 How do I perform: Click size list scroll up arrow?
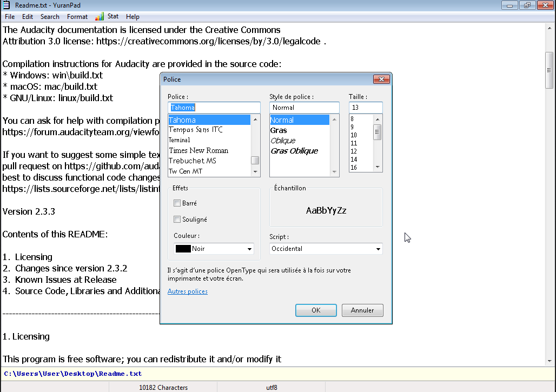coord(378,119)
